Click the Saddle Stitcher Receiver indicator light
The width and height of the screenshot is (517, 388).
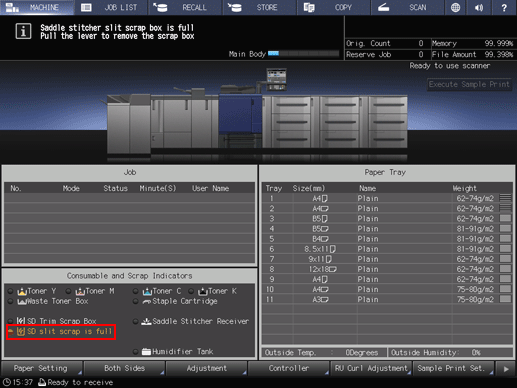135,321
